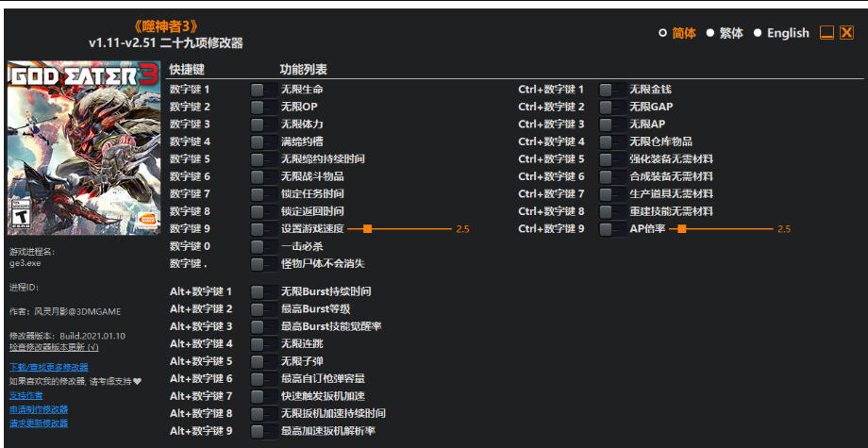Switch on the 无限AP toggle

tap(611, 124)
